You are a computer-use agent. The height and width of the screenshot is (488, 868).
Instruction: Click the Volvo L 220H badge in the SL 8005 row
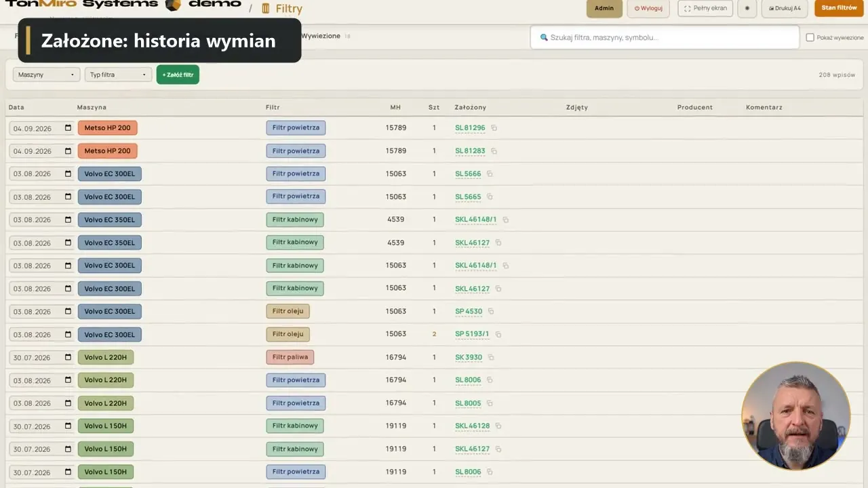[106, 403]
